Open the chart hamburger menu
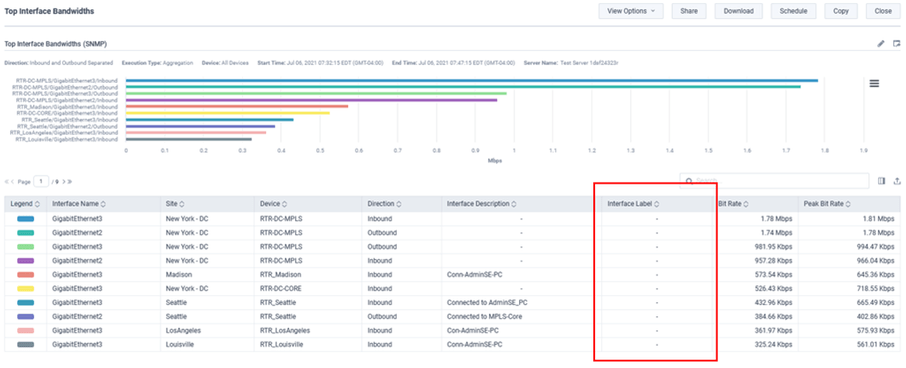This screenshot has width=906, height=368. click(874, 83)
